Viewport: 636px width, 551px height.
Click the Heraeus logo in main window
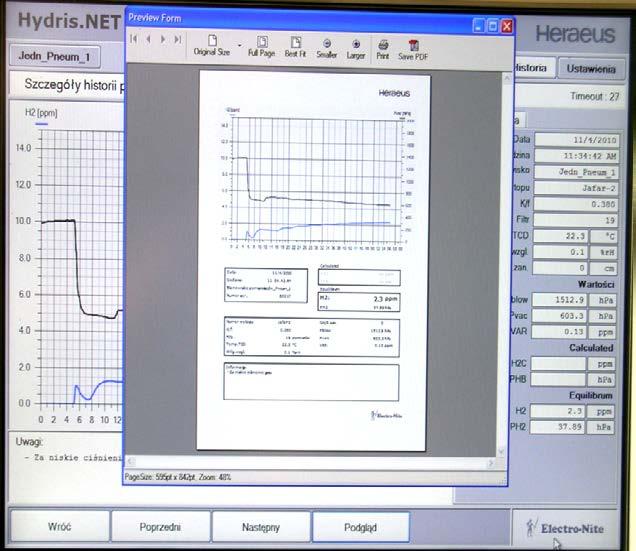[x=575, y=34]
